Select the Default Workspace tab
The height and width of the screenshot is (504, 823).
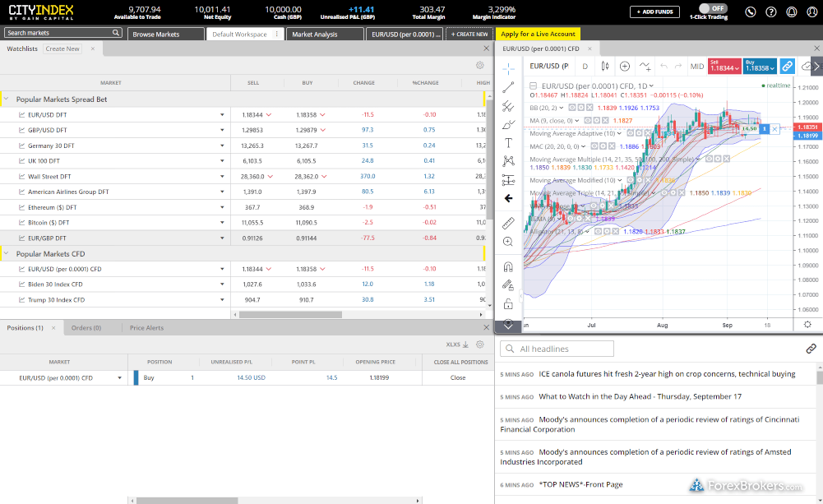tap(245, 35)
